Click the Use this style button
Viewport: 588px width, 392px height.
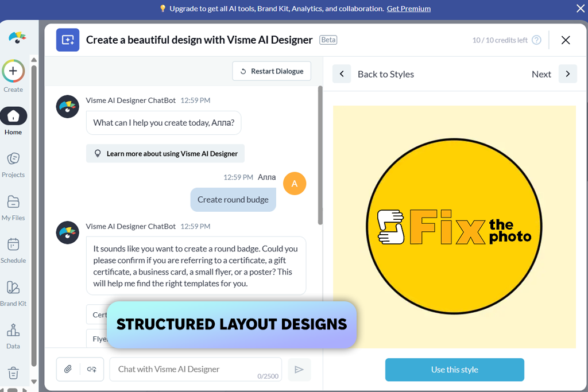point(455,370)
